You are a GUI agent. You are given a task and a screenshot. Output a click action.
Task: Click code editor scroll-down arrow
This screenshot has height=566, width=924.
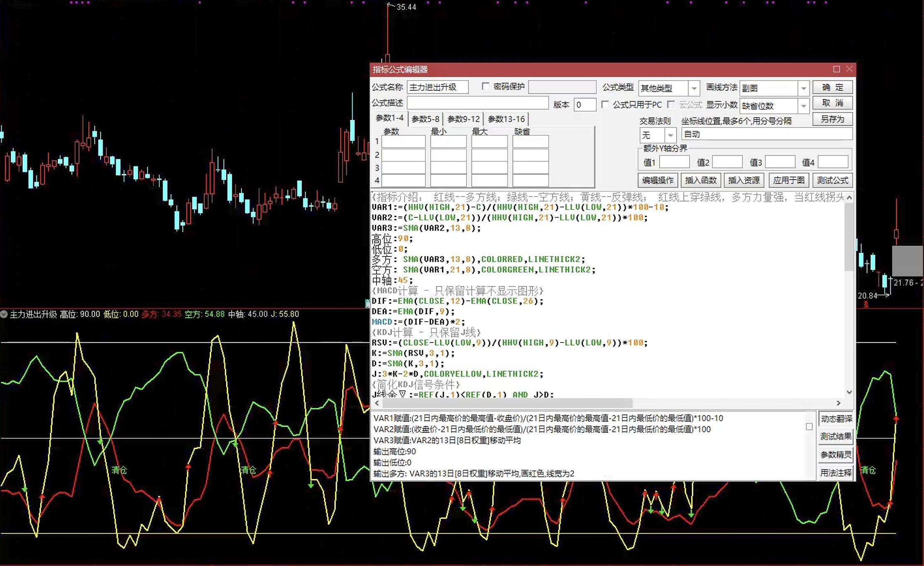pos(849,392)
